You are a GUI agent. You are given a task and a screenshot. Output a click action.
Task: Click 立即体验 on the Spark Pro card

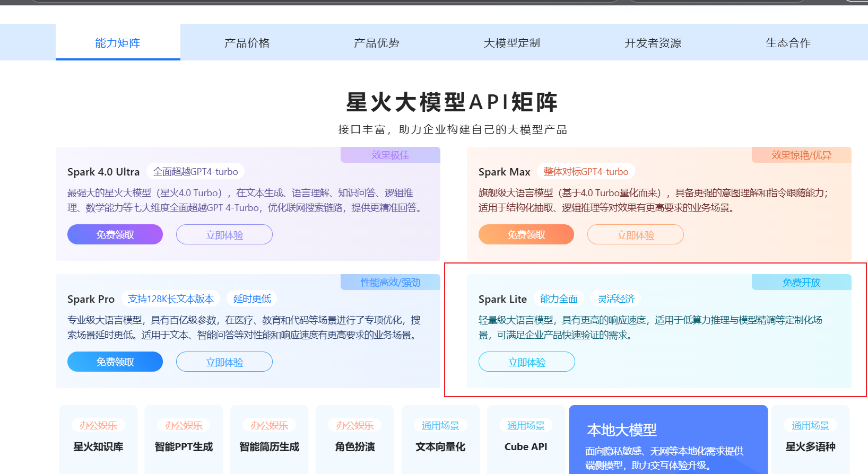(224, 362)
